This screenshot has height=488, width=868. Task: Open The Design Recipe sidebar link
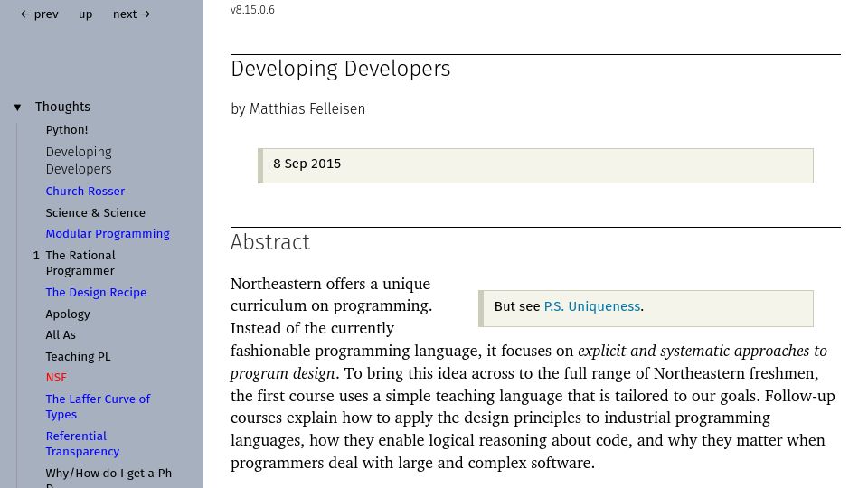click(x=96, y=293)
